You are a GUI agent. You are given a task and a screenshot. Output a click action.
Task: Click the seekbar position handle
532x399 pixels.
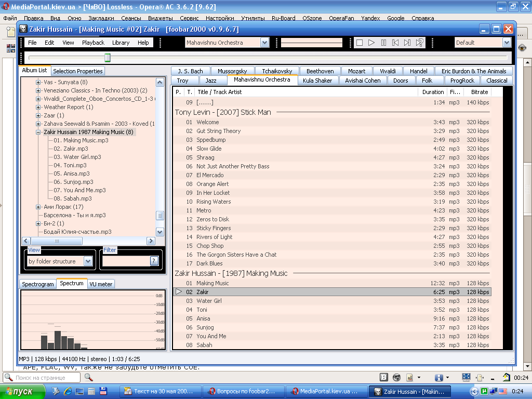108,58
